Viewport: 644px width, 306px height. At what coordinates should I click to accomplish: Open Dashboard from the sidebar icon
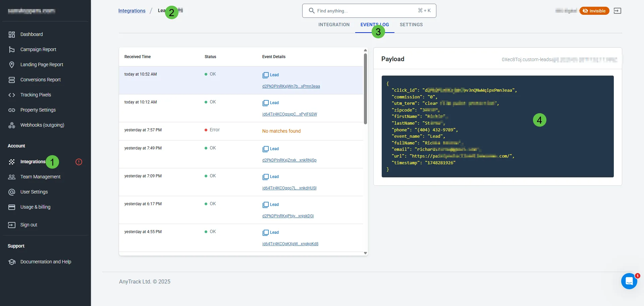12,34
